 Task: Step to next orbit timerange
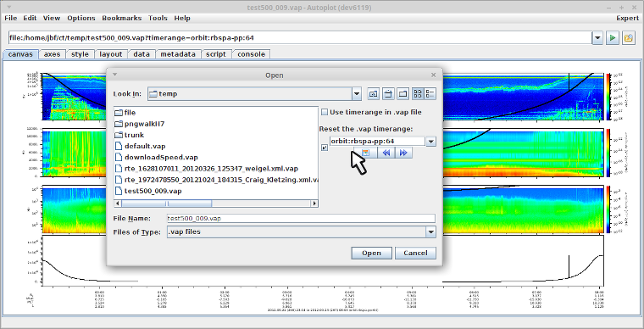point(403,153)
